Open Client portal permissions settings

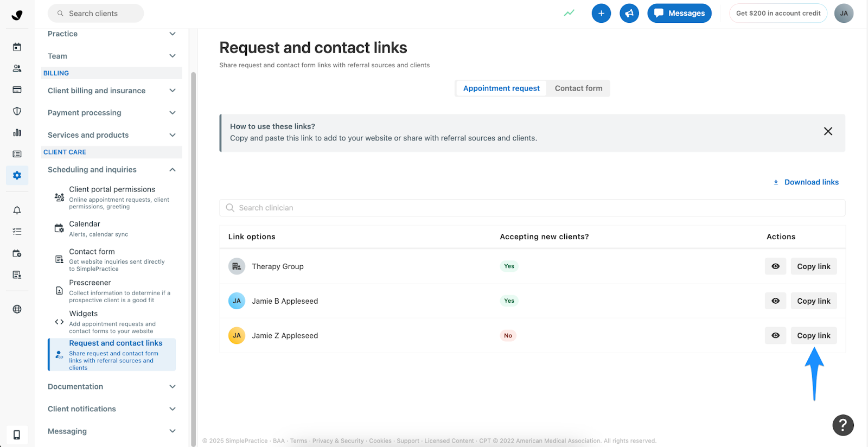(112, 197)
